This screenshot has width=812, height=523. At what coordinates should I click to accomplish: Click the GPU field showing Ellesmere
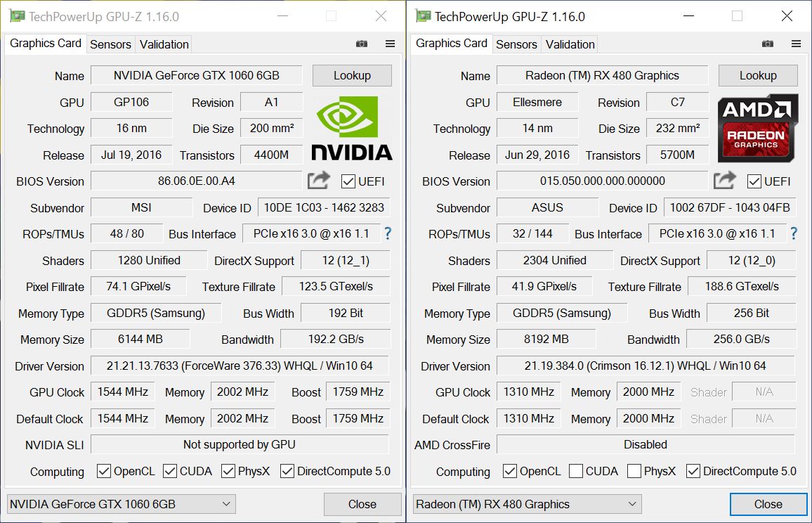[537, 102]
